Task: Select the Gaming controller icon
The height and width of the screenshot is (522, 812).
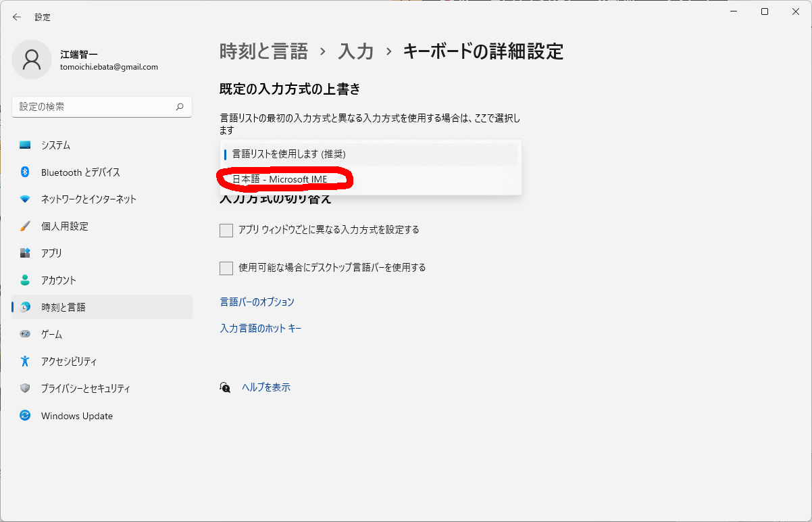Action: pos(25,334)
